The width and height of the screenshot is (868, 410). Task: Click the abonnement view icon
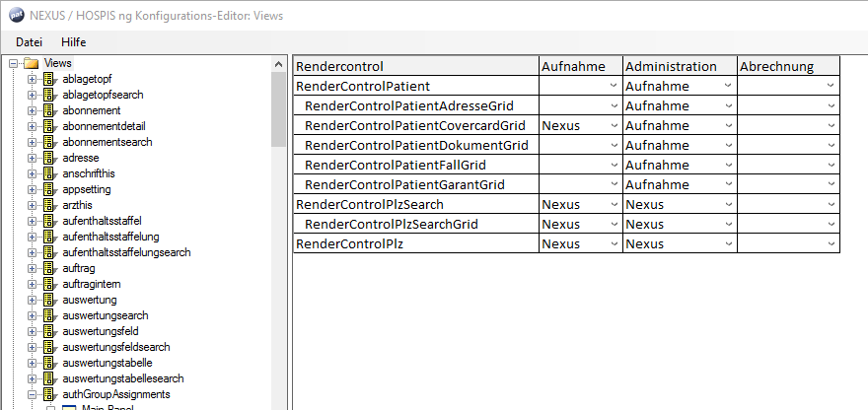48,110
